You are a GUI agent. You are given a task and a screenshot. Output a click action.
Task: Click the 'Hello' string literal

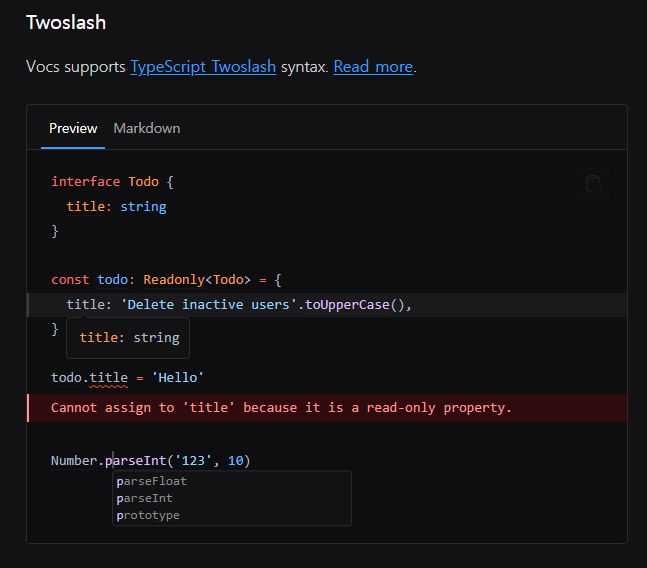tap(178, 377)
